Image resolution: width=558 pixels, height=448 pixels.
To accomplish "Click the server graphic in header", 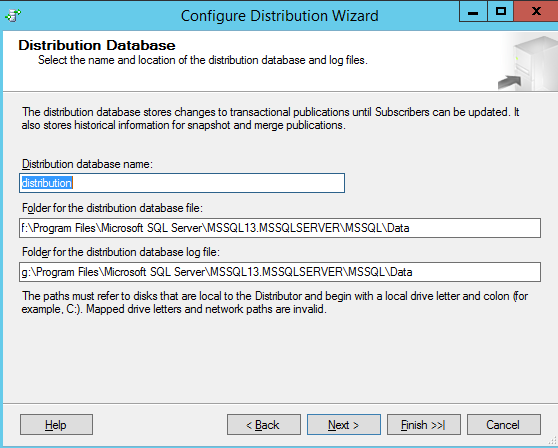I will [528, 63].
